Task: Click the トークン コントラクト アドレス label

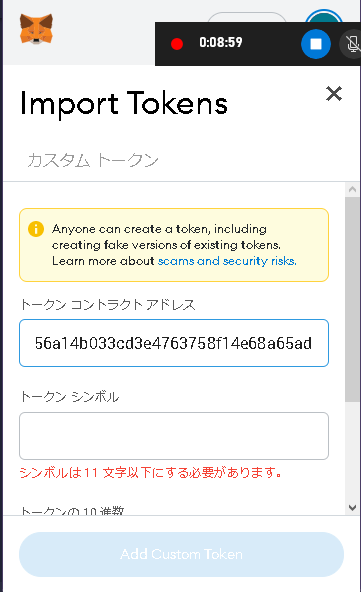Action: tap(108, 304)
